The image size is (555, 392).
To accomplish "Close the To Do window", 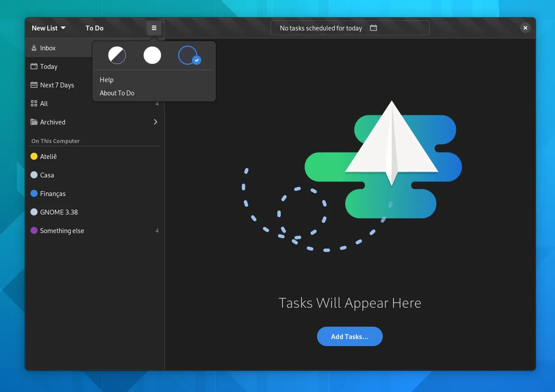I will [525, 28].
